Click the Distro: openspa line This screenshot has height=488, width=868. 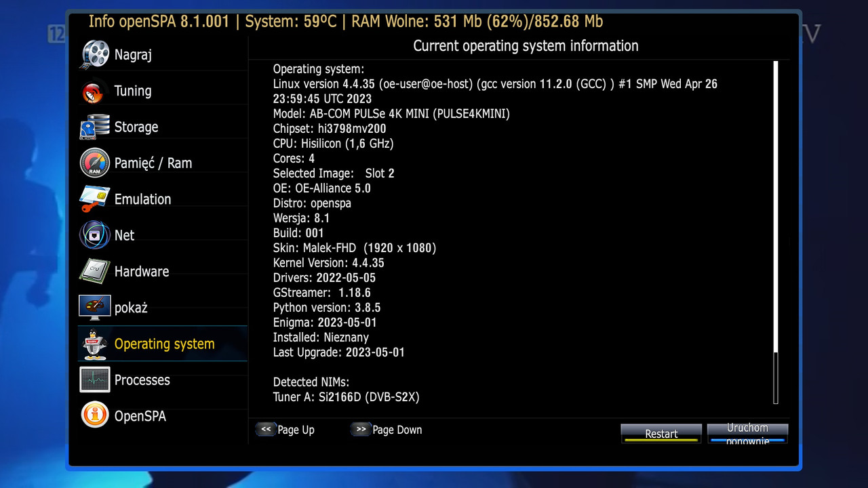point(312,203)
